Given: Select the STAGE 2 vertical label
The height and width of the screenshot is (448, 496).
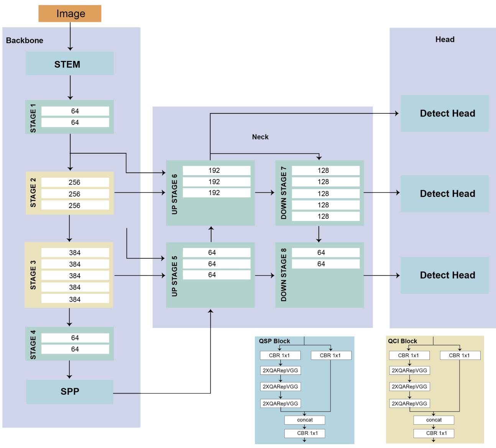Looking at the screenshot, I should tap(33, 193).
